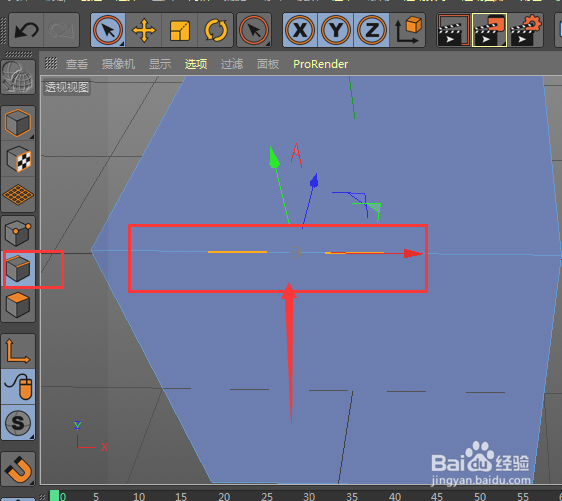
Task: Toggle Viewport Solo S icon
Action: pos(18,423)
